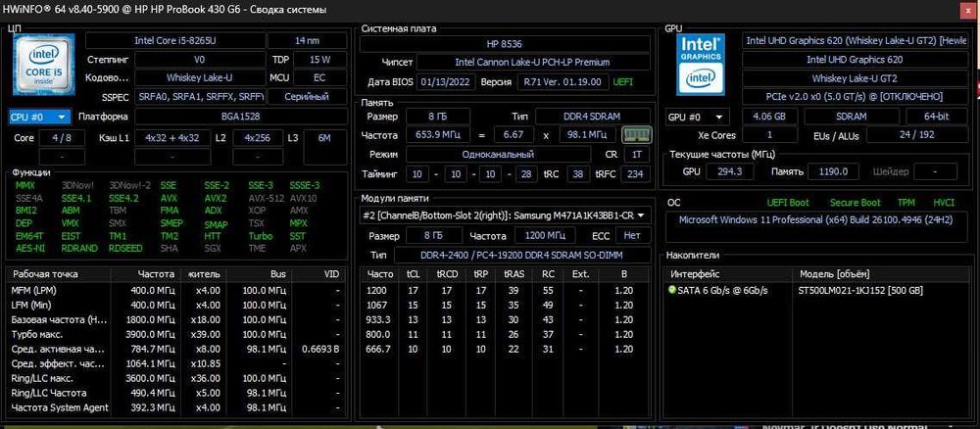
Task: Click the Intel Graphics GPU logo
Action: [700, 64]
